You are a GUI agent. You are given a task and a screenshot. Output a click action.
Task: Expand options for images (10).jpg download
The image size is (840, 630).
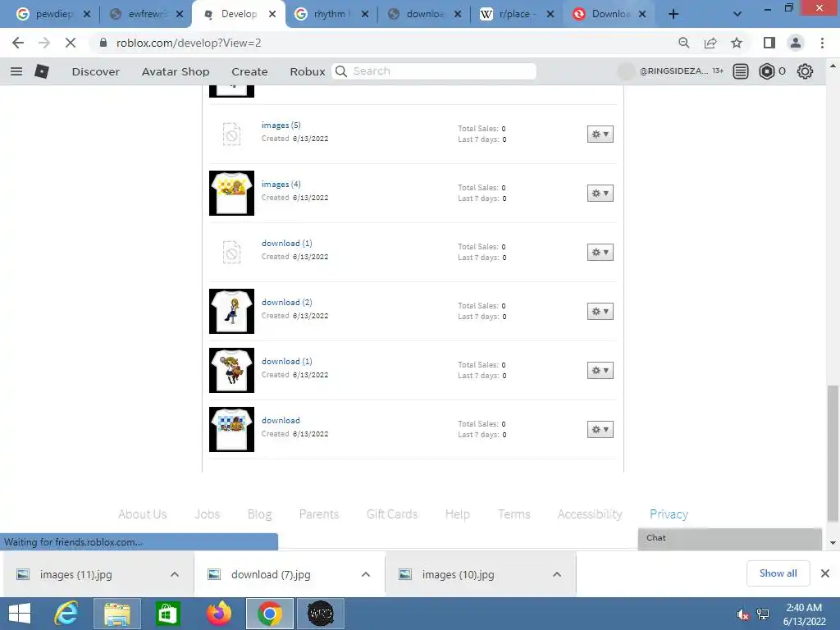click(557, 574)
